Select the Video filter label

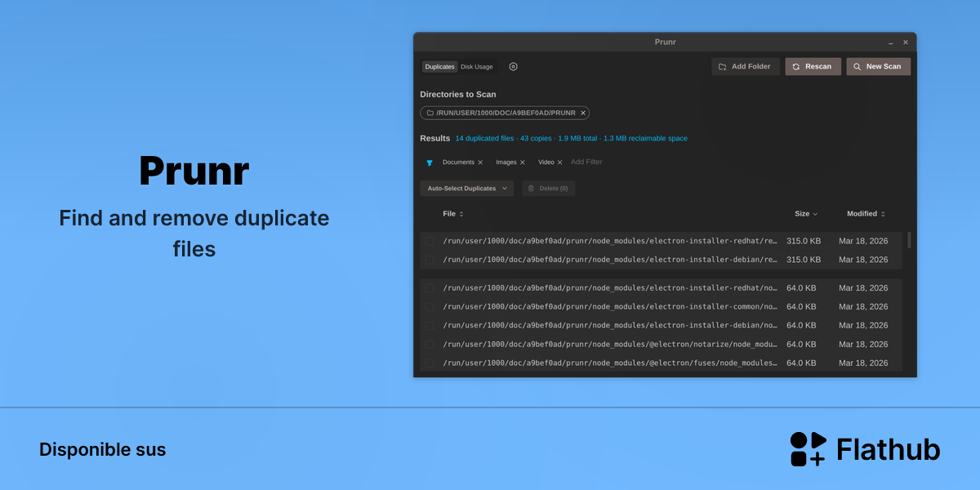click(546, 163)
